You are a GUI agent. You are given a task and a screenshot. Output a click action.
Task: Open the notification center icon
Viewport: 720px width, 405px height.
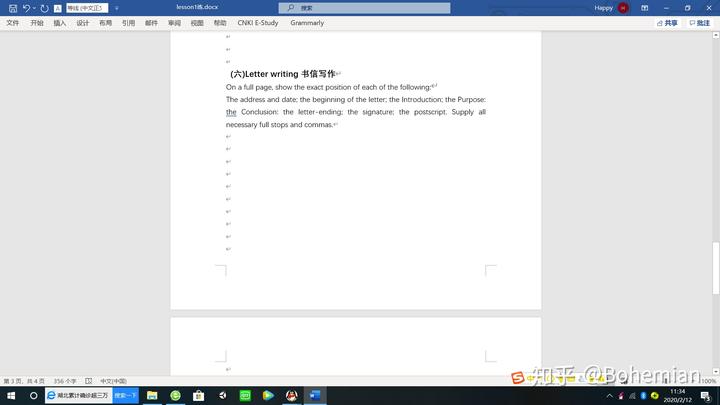click(x=706, y=396)
